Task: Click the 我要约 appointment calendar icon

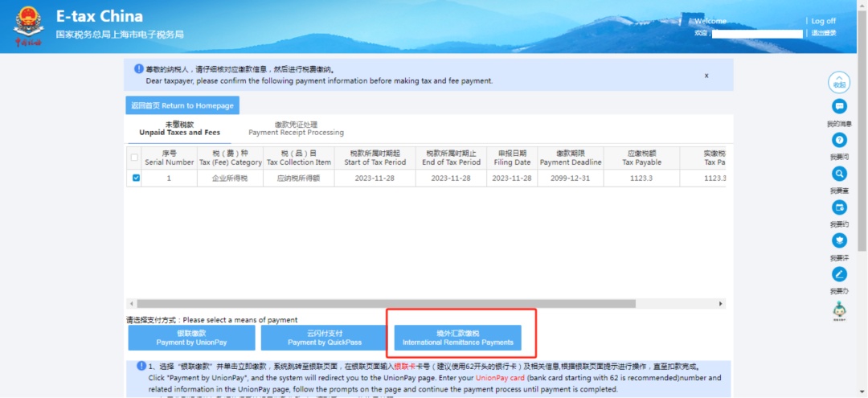Action: click(839, 207)
